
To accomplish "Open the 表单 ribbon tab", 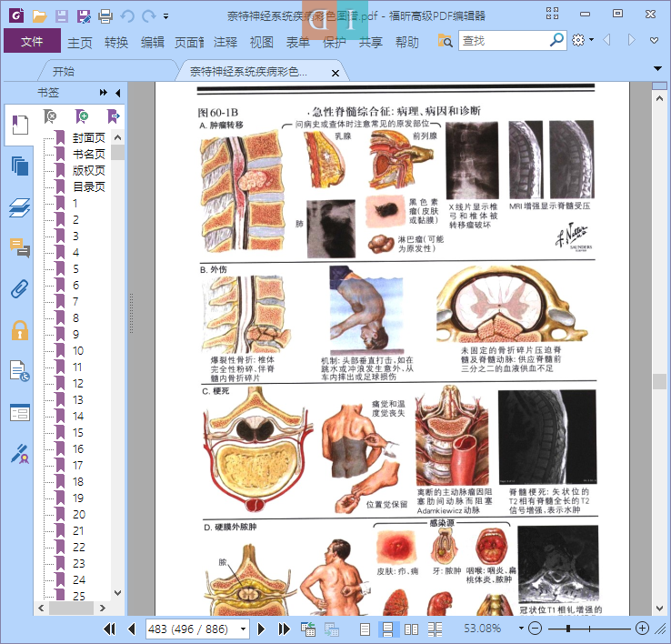I will click(x=298, y=43).
